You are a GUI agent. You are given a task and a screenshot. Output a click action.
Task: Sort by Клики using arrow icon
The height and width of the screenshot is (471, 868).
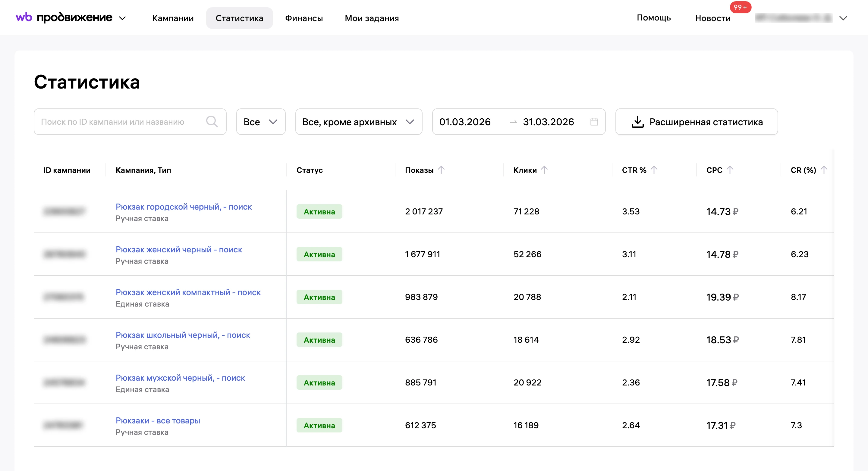(544, 170)
